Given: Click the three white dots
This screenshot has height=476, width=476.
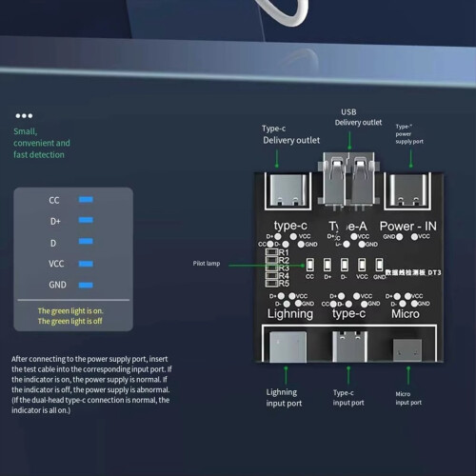Looking at the screenshot, I should (24, 116).
